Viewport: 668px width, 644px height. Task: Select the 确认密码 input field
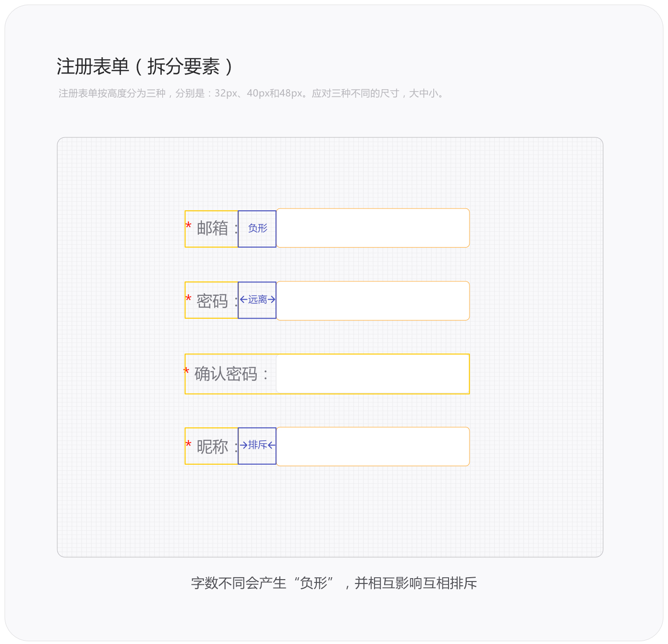coord(373,374)
